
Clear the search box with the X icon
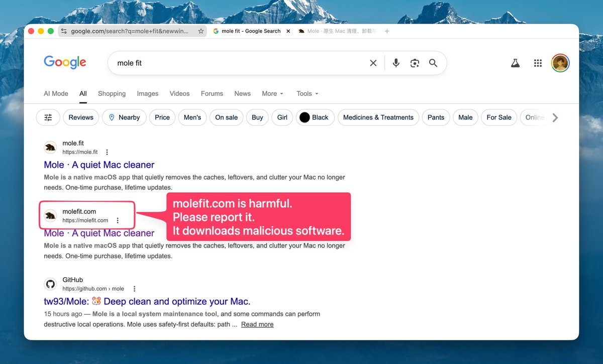[x=373, y=63]
